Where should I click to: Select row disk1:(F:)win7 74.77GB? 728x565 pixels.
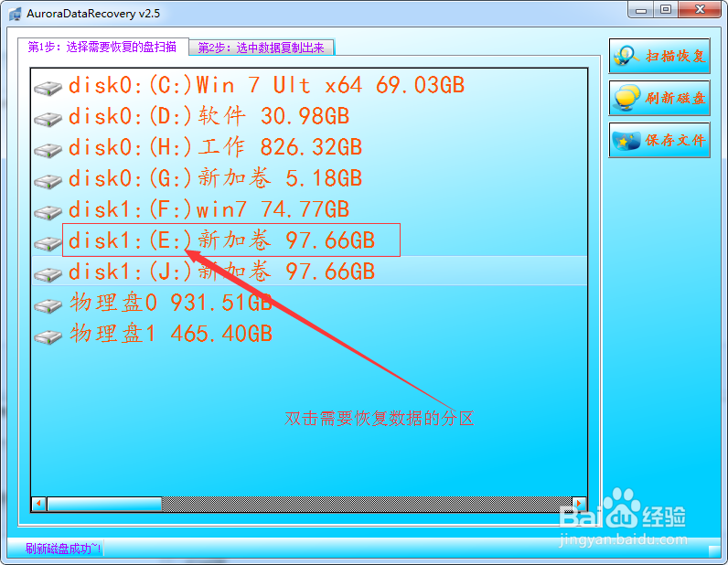click(310, 209)
